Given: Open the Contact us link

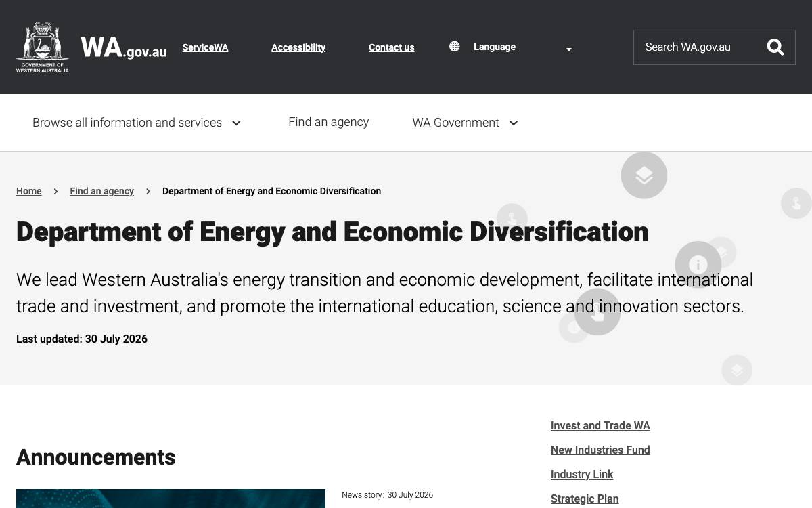Looking at the screenshot, I should (x=391, y=47).
